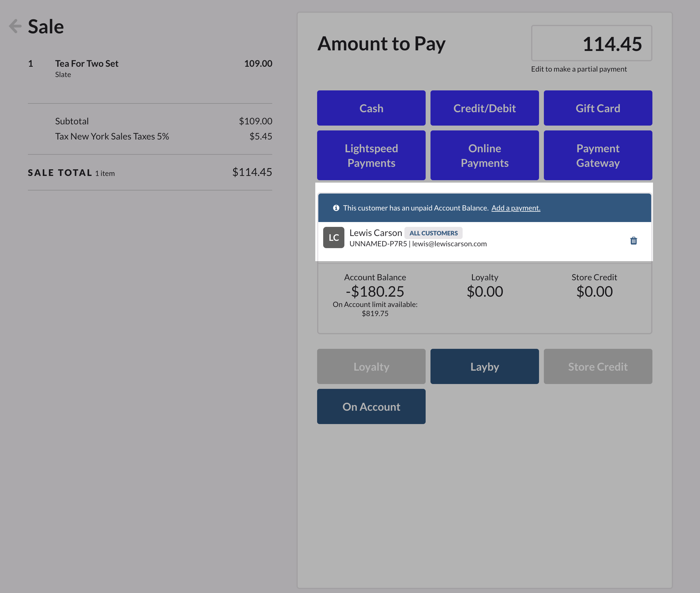Select Online Payments

[484, 155]
